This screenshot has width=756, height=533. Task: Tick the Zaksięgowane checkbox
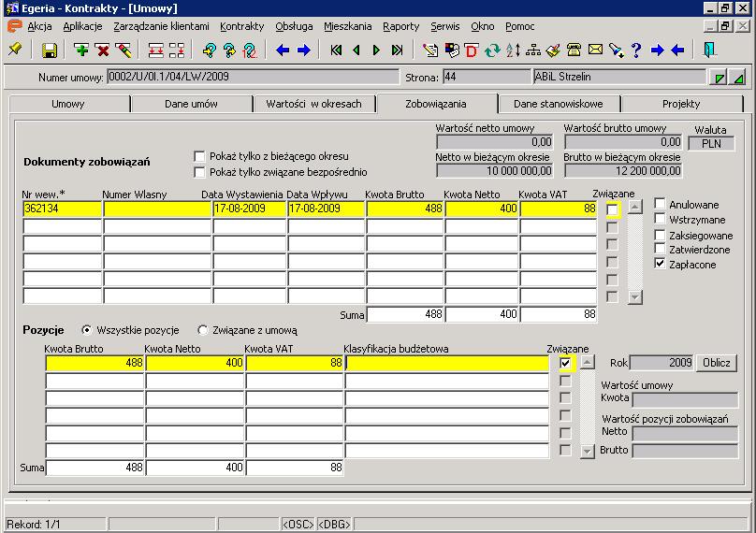[660, 235]
